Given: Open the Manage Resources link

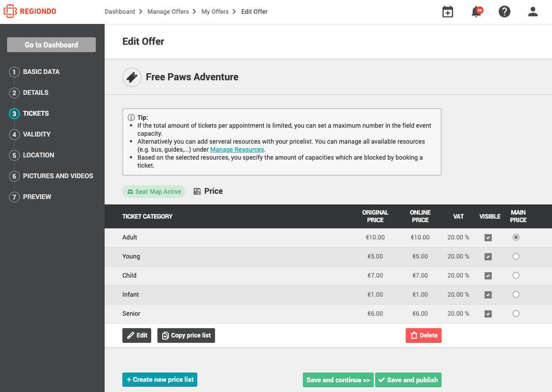Looking at the screenshot, I should 237,150.
